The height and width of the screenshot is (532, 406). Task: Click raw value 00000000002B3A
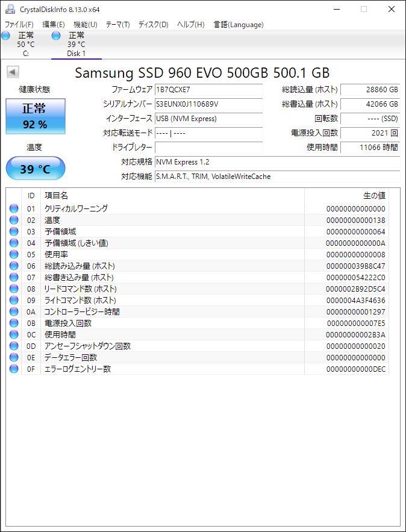click(x=355, y=335)
